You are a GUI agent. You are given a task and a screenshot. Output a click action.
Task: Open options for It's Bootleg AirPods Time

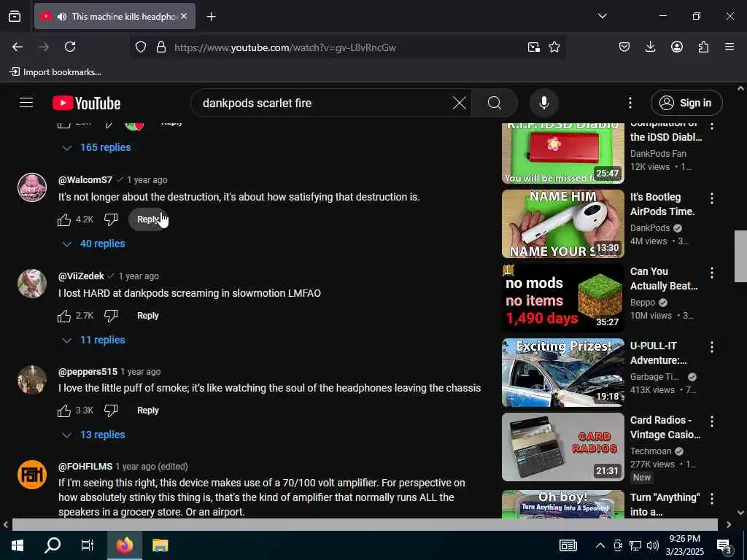point(712,198)
